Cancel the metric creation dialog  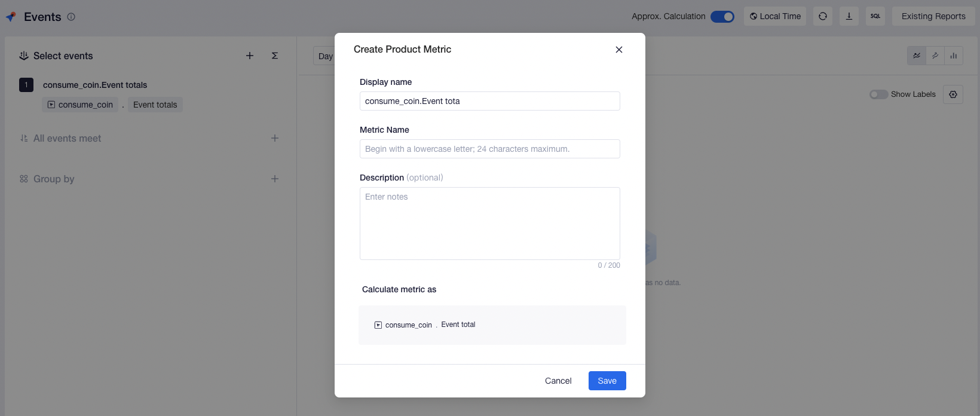click(558, 381)
